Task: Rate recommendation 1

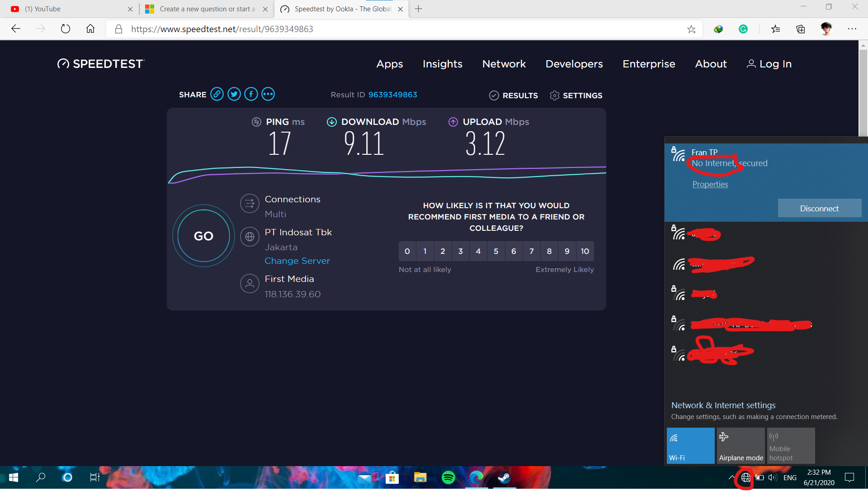Action: [x=425, y=251]
